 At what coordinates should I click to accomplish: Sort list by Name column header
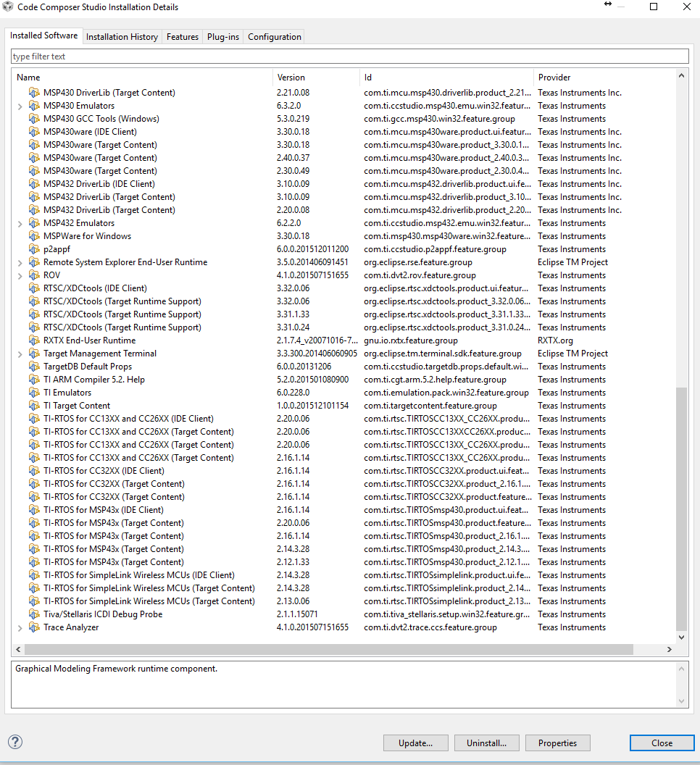click(141, 77)
